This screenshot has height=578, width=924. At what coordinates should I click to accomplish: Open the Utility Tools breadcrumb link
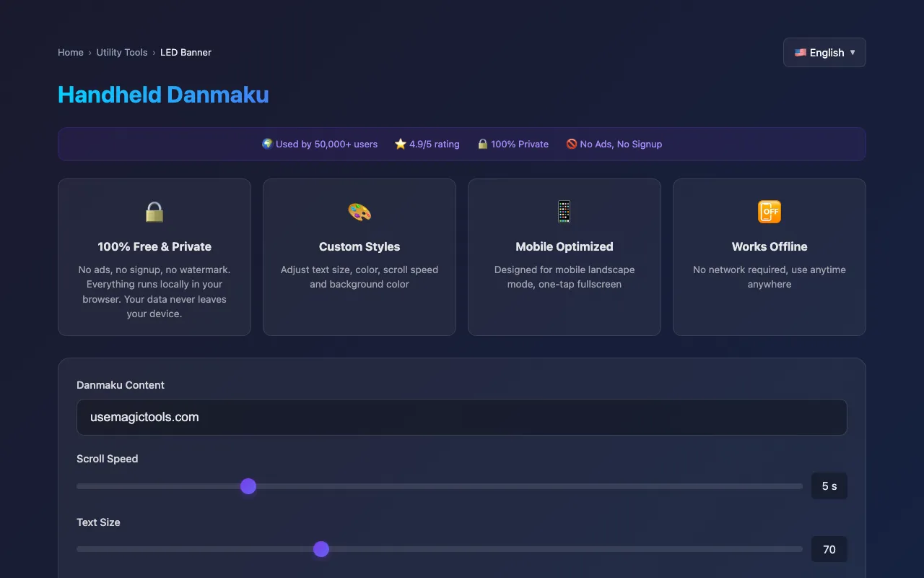coord(122,52)
